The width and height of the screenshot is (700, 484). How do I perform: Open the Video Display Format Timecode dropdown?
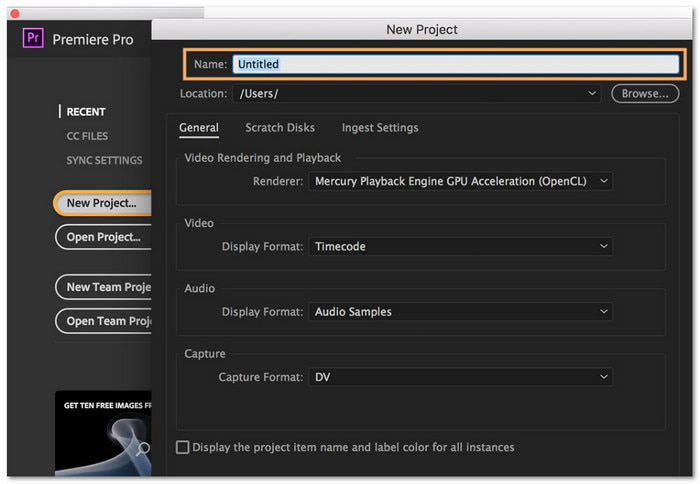tap(460, 246)
